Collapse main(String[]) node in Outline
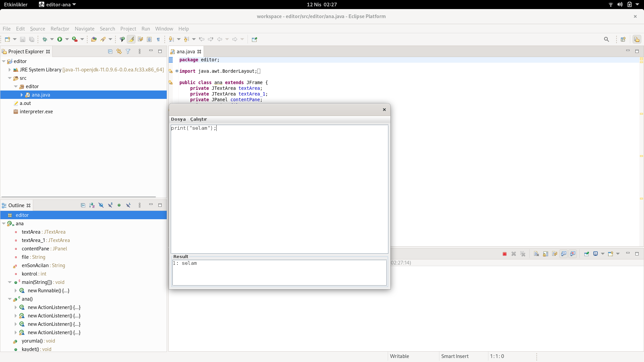This screenshot has height=362, width=644. [x=10, y=282]
